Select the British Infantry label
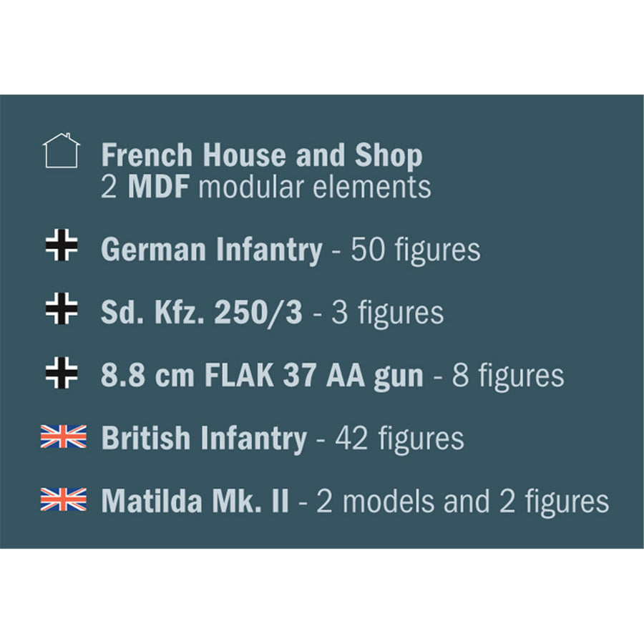The height and width of the screenshot is (644, 644). click(x=204, y=438)
